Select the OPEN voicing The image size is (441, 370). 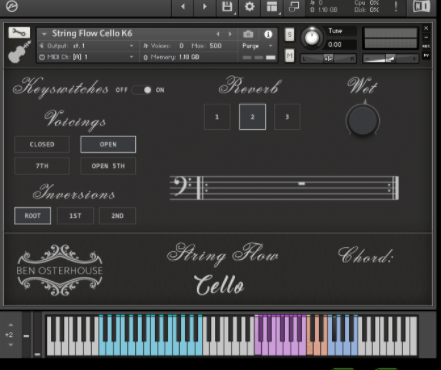pyautogui.click(x=108, y=144)
